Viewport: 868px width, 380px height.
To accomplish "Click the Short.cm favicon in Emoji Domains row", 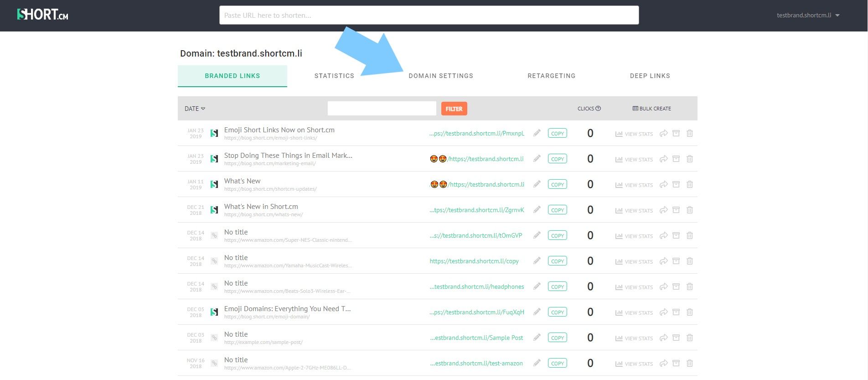I will 214,312.
